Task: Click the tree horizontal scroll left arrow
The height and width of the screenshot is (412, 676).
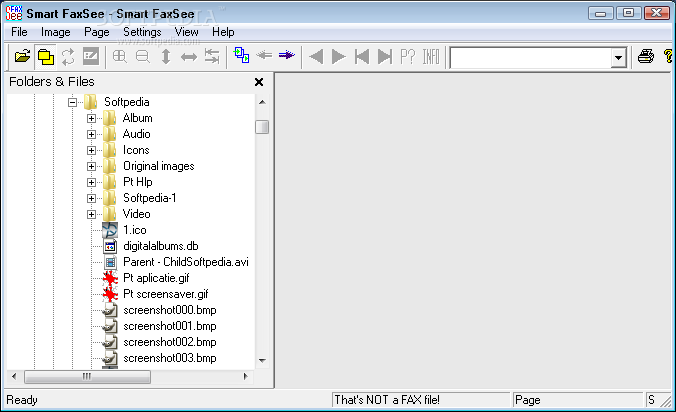Action: [14, 376]
